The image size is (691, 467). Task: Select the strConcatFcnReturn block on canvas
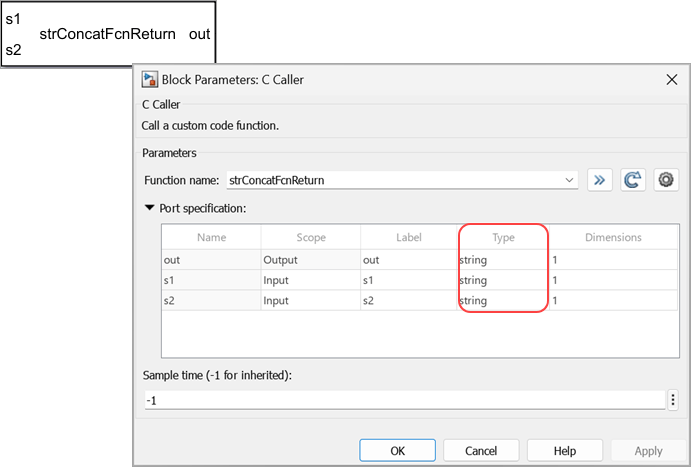pos(108,34)
